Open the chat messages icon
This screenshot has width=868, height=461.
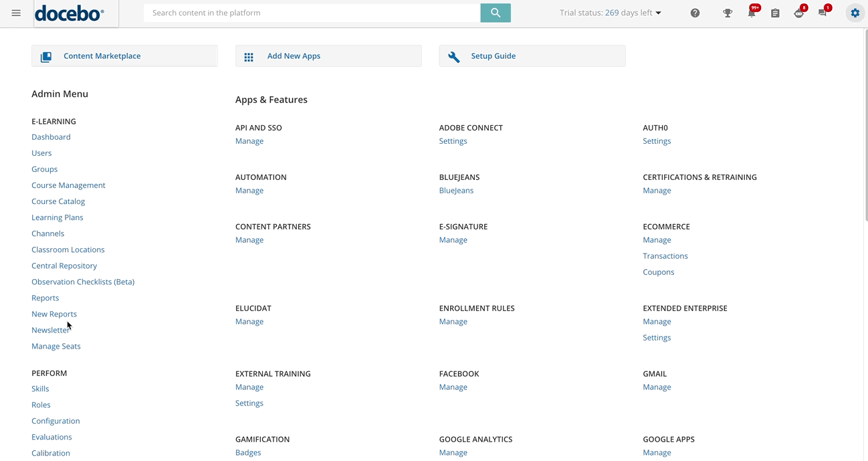[x=823, y=13]
